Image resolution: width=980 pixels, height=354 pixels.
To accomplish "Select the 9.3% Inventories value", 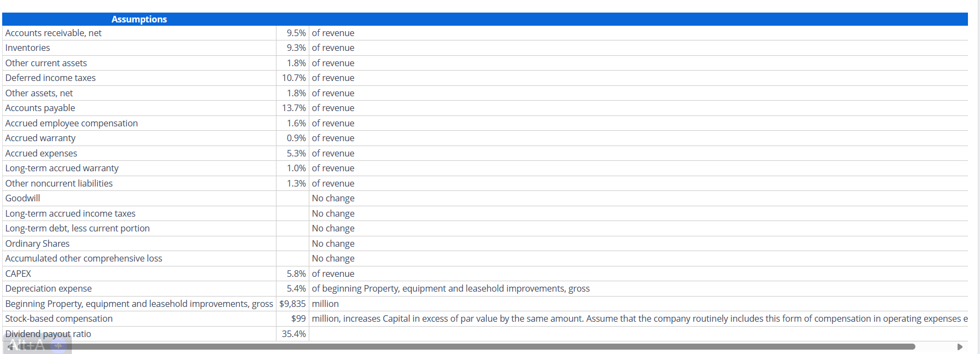I will tap(292, 48).
